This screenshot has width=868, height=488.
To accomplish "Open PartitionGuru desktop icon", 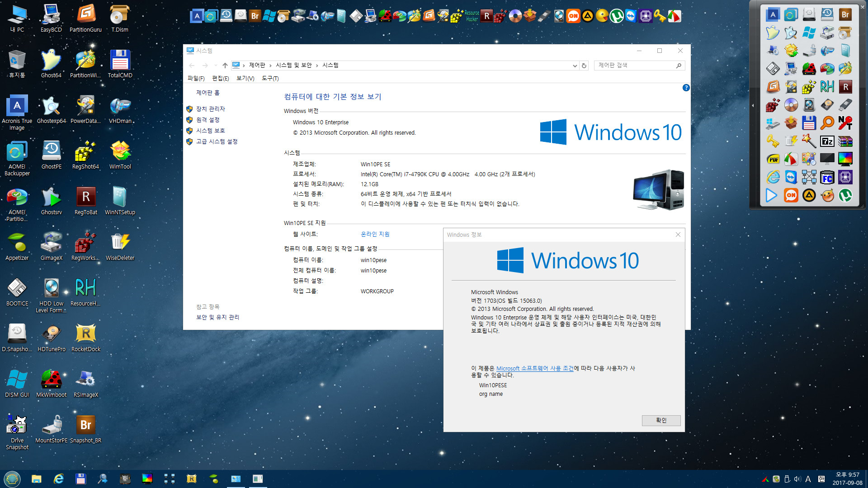I will click(x=85, y=18).
